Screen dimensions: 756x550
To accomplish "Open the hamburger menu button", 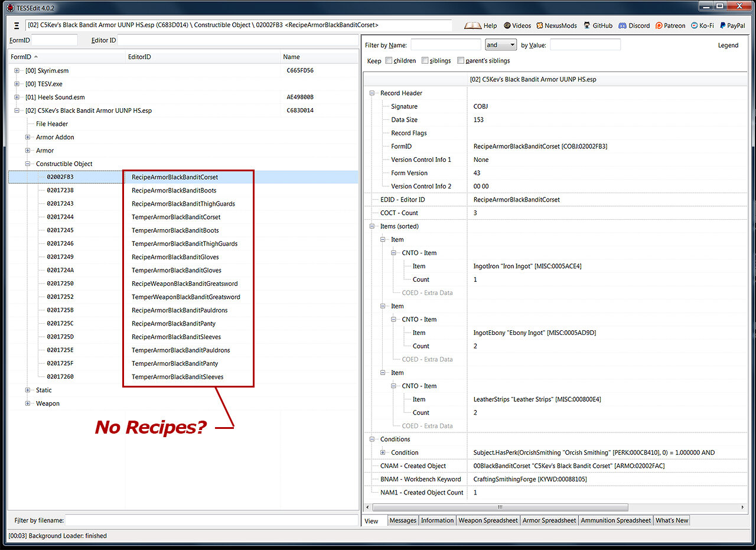I will (x=15, y=25).
